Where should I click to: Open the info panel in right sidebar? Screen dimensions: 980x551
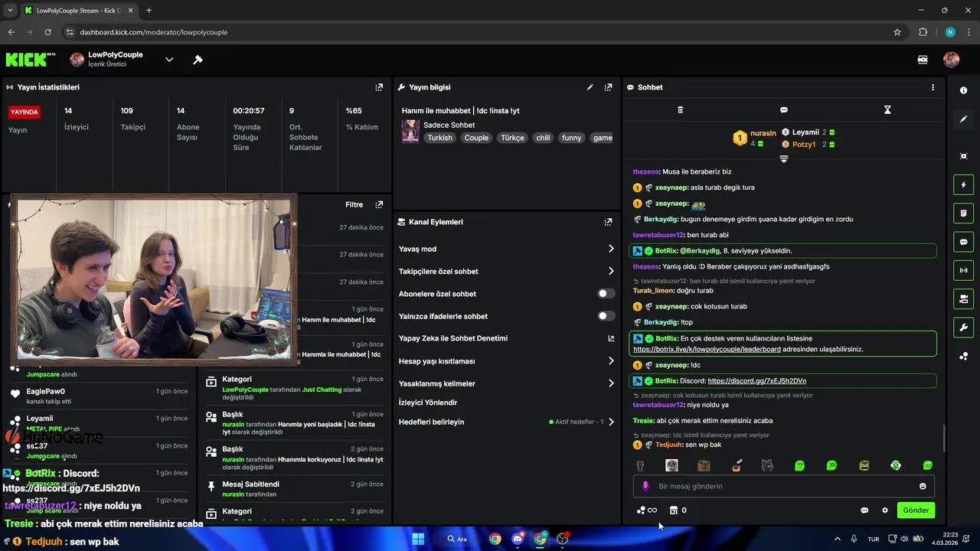pyautogui.click(x=963, y=90)
